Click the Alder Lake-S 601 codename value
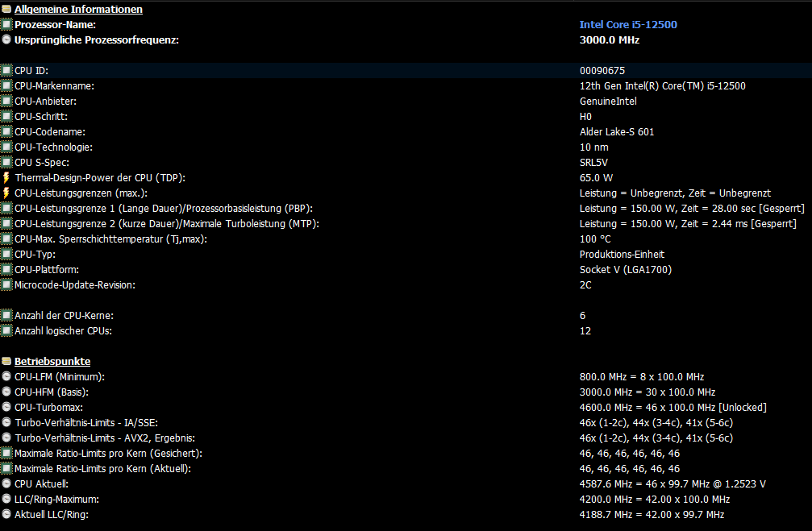This screenshot has width=812, height=531. (x=617, y=131)
